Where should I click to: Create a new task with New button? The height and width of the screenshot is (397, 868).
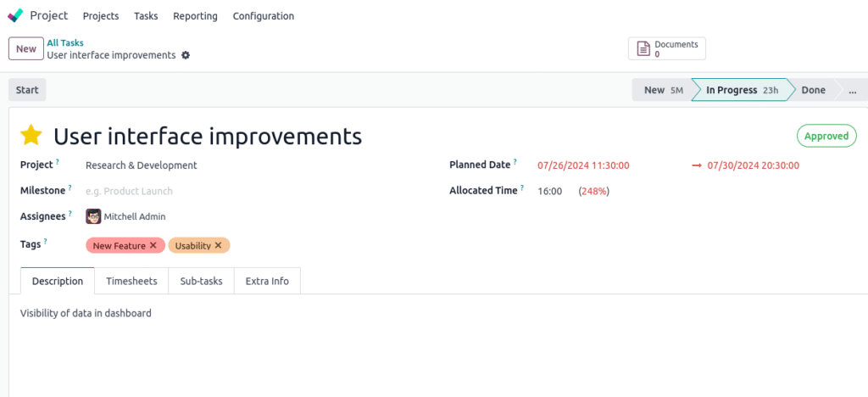click(x=26, y=48)
